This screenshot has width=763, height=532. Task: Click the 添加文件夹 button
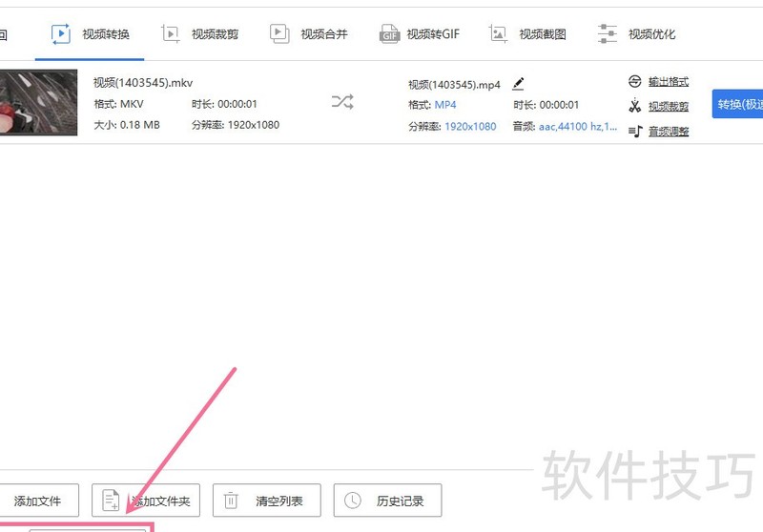[146, 501]
